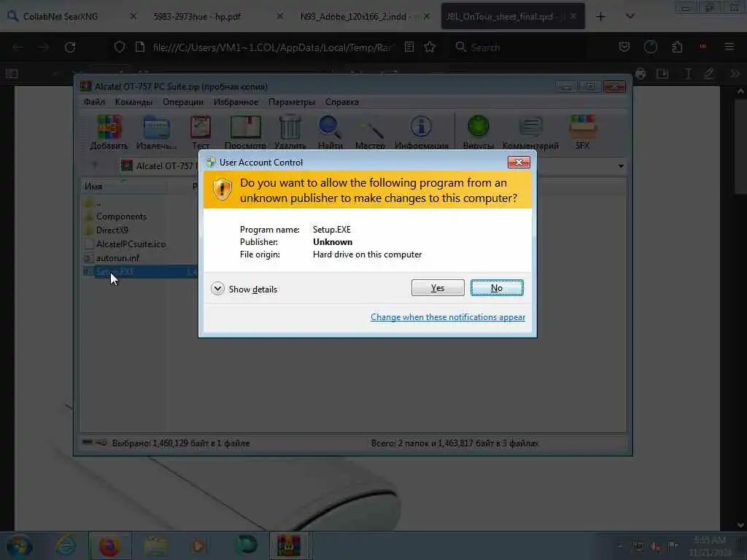The width and height of the screenshot is (747, 560).
Task: Reload the current browser page
Action: pos(70,47)
